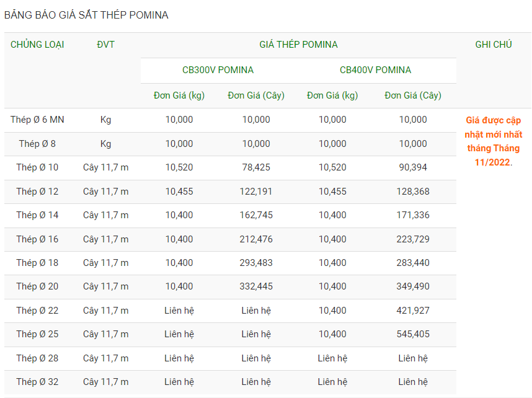Select the row label "Thép Ø 32"

point(37,382)
